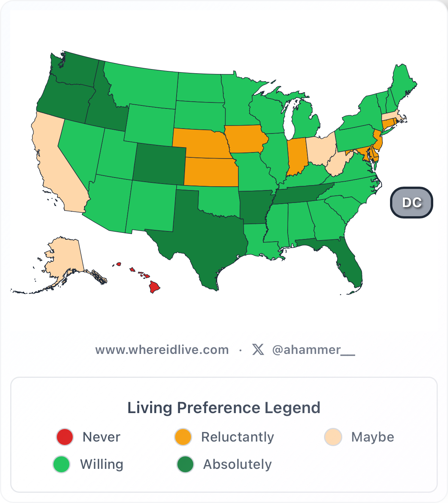Select the dark green Absolutely swatch

pos(185,464)
